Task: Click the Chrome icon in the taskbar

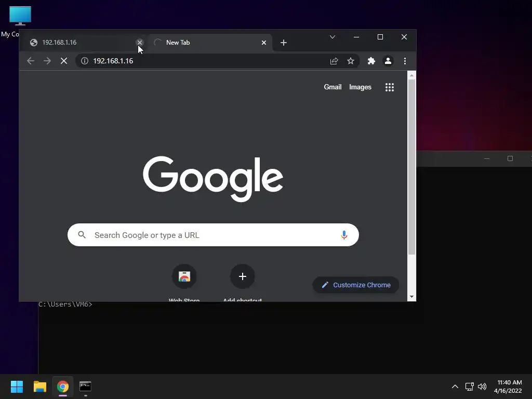Action: (x=63, y=387)
